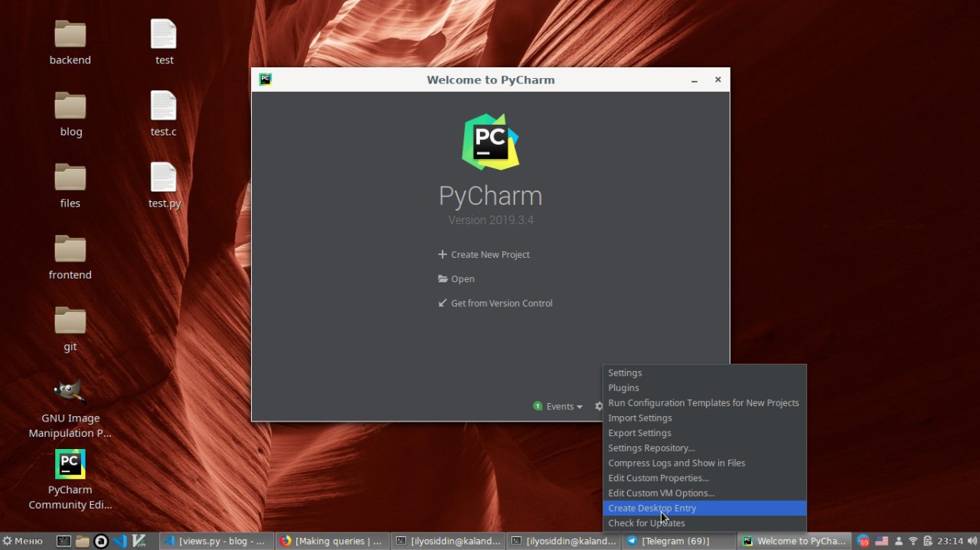The height and width of the screenshot is (550, 980).
Task: Choose Import Settings menu entry
Action: tap(704, 418)
